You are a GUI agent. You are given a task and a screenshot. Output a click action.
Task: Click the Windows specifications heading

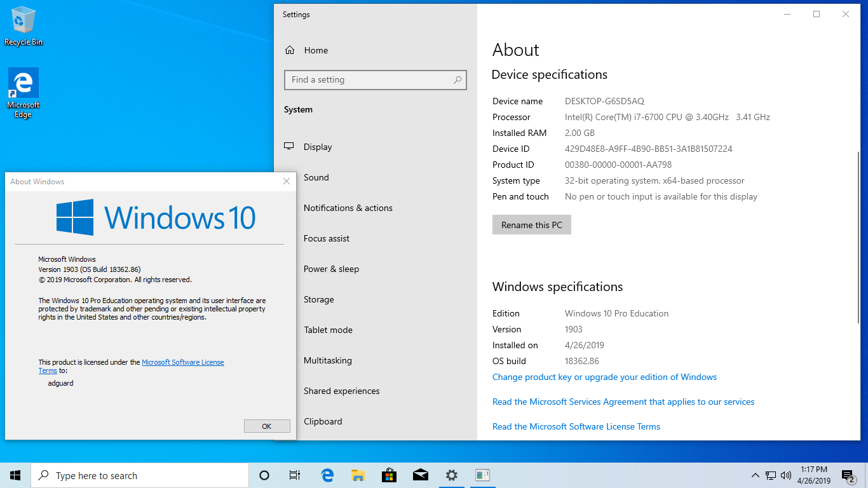coord(557,287)
